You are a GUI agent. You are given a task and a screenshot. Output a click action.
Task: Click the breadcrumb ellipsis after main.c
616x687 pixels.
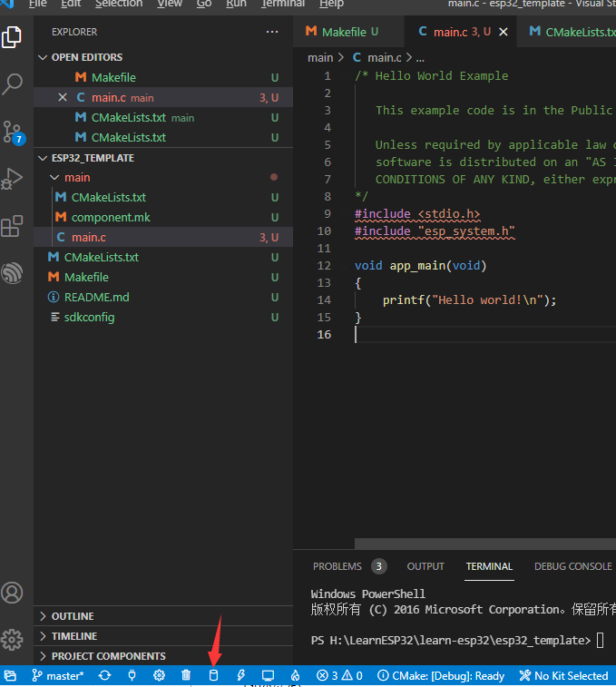[420, 58]
